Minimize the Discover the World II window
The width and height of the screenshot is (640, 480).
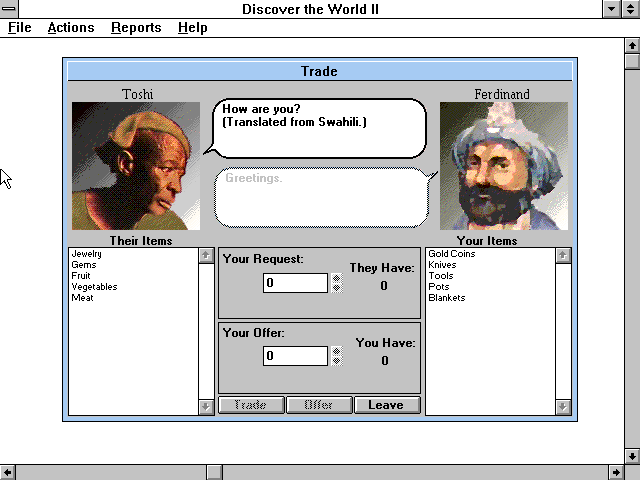pyautogui.click(x=612, y=9)
